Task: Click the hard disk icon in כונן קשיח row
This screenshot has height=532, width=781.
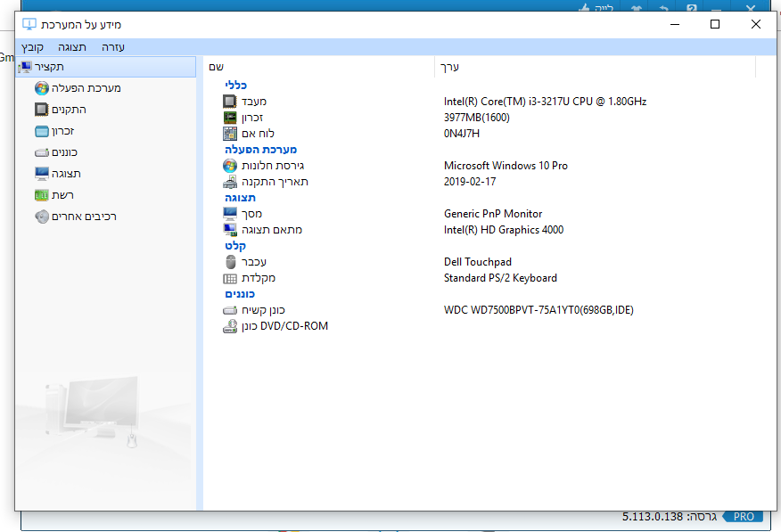Action: pyautogui.click(x=230, y=310)
